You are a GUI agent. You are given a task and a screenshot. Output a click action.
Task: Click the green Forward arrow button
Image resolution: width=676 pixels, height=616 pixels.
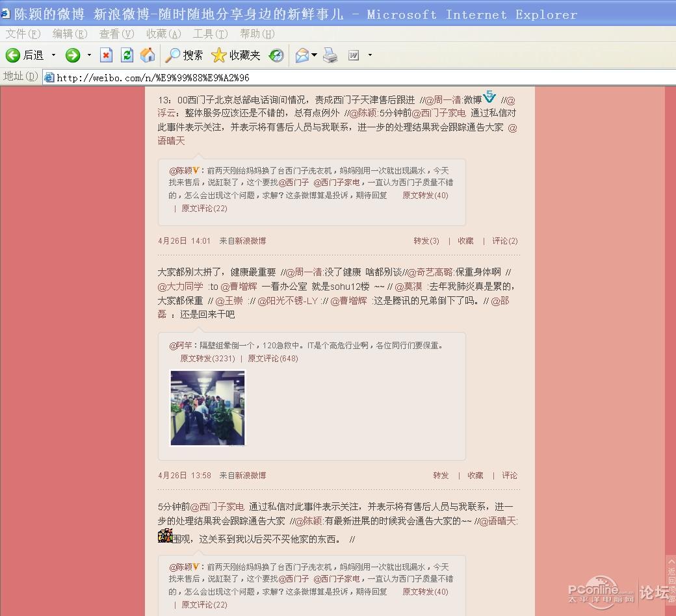[x=72, y=55]
